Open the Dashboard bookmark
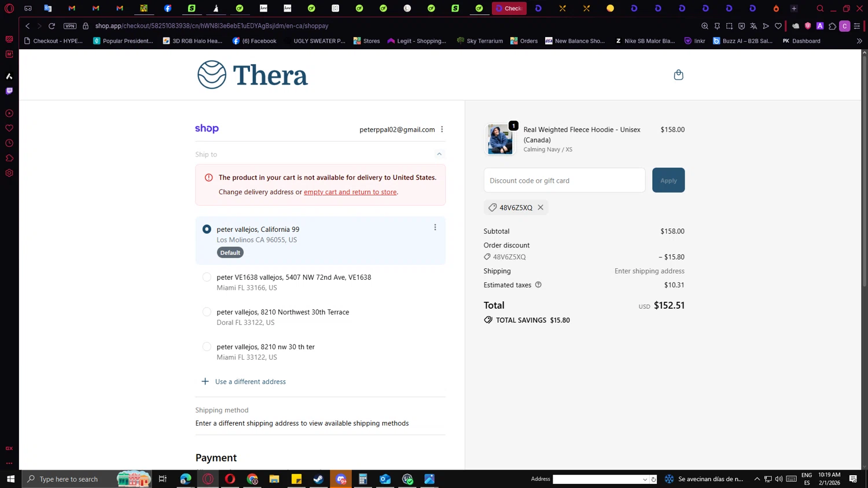 click(801, 41)
